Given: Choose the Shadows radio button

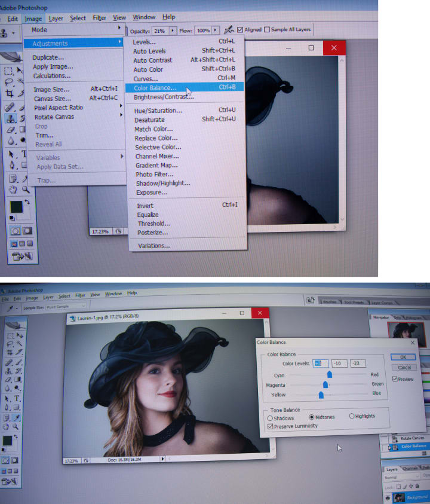Looking at the screenshot, I should [270, 418].
